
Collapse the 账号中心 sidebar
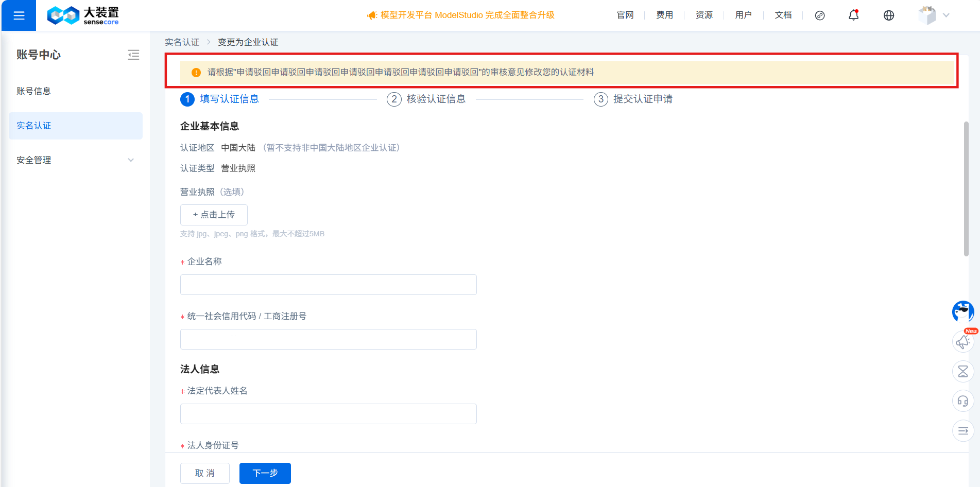coord(133,55)
